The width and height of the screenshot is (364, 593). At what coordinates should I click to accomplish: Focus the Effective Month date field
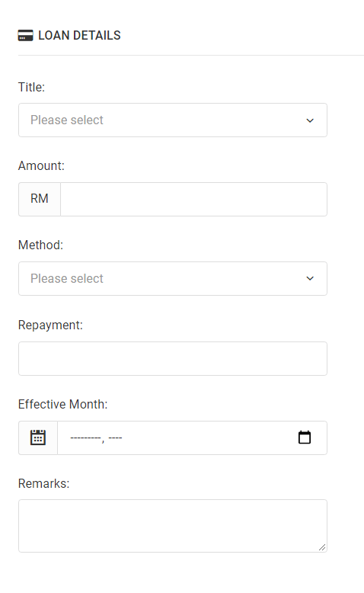point(192,438)
